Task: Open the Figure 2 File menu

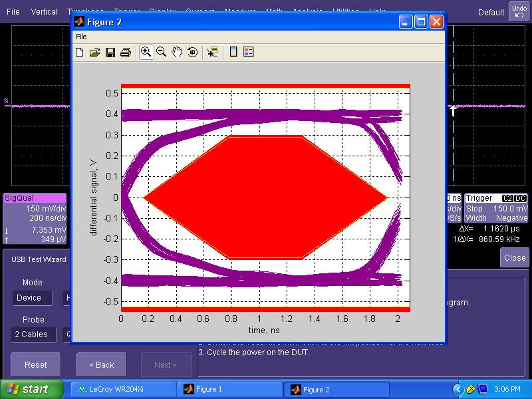Action: [x=81, y=37]
